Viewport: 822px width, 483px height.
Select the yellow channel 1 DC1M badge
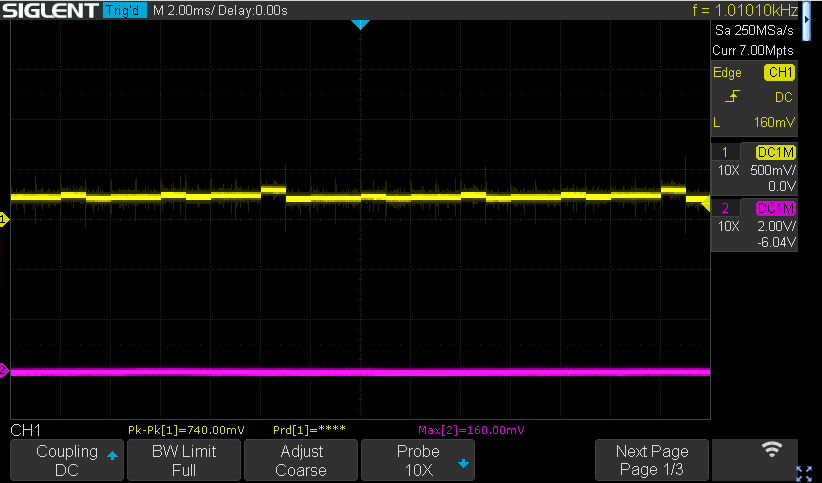(775, 153)
